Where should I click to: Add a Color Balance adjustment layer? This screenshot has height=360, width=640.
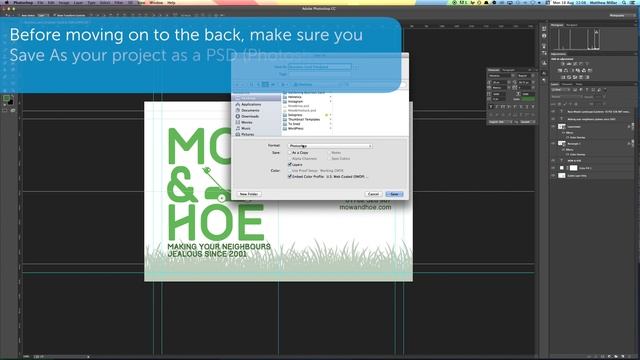pyautogui.click(x=566, y=71)
